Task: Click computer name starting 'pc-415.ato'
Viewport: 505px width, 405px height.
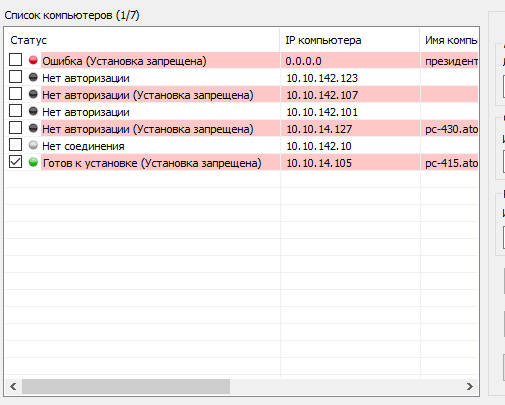Action: coord(451,163)
